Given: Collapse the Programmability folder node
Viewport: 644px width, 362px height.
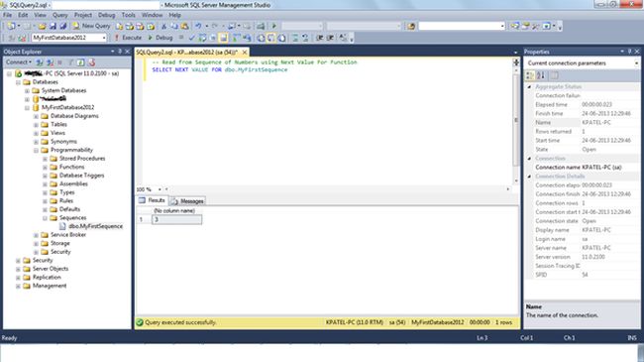Looking at the screenshot, I should [x=36, y=150].
